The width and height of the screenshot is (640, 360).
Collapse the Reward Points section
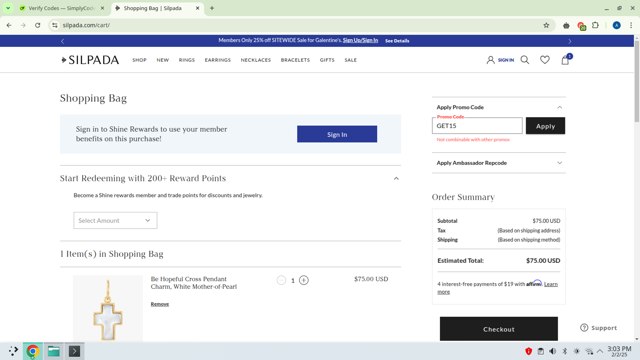pyautogui.click(x=396, y=178)
